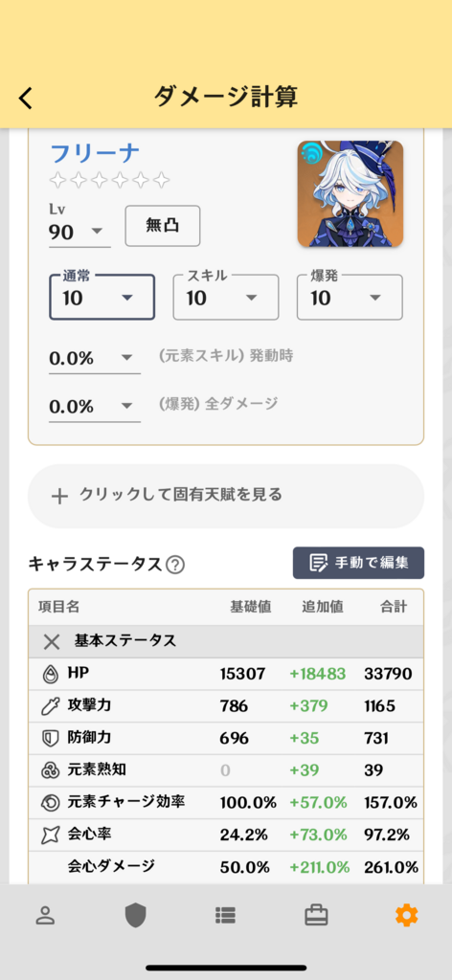Image resolution: width=452 pixels, height=980 pixels.
Task: Tap the back arrow in header
Action: [26, 99]
